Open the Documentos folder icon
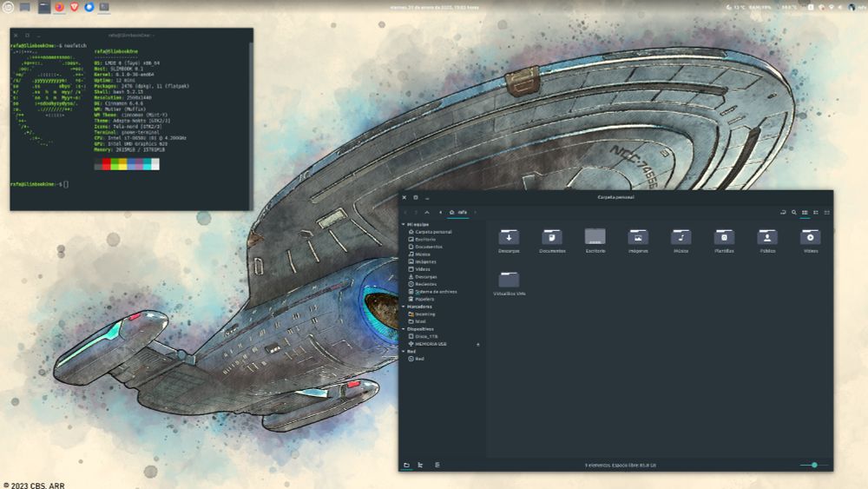Viewport: 868px width, 489px height. coord(552,237)
